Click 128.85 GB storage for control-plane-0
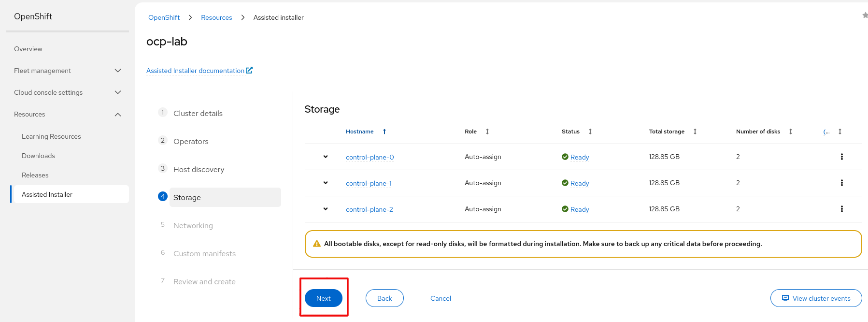Screen dimensions: 868x322 (x=664, y=157)
